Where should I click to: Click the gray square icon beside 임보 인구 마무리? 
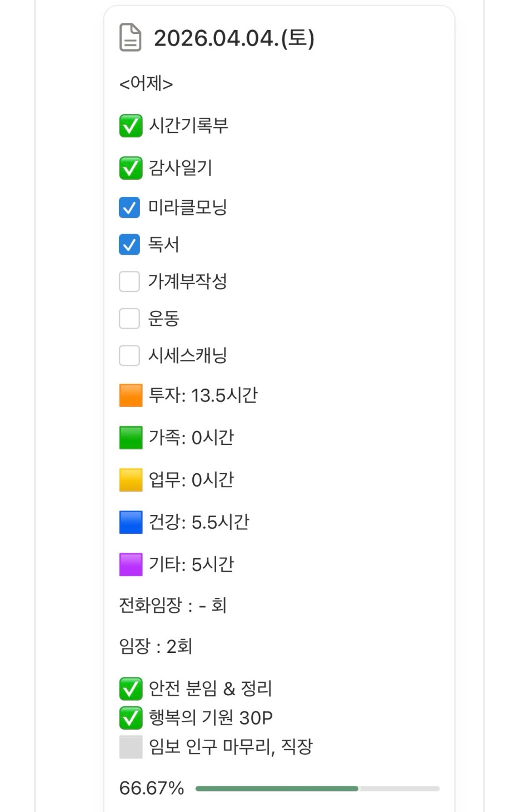[131, 747]
